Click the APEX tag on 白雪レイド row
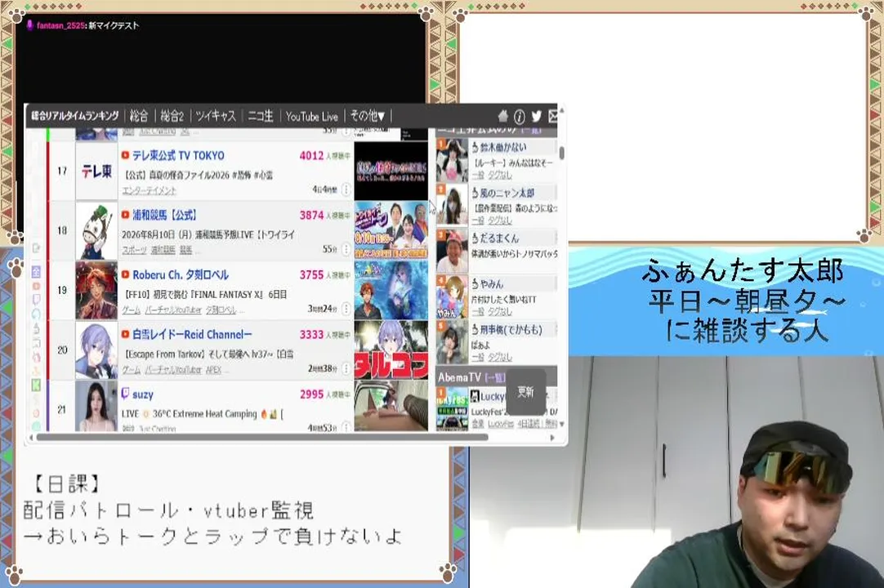 click(x=214, y=370)
